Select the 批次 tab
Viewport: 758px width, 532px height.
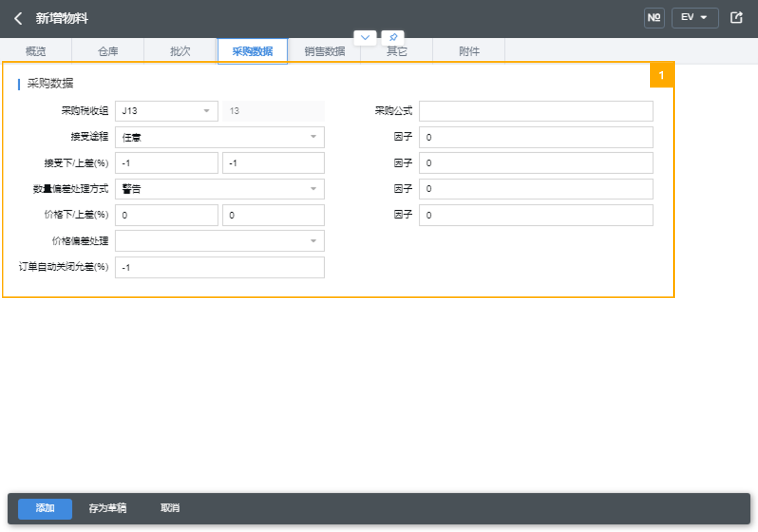(x=180, y=51)
